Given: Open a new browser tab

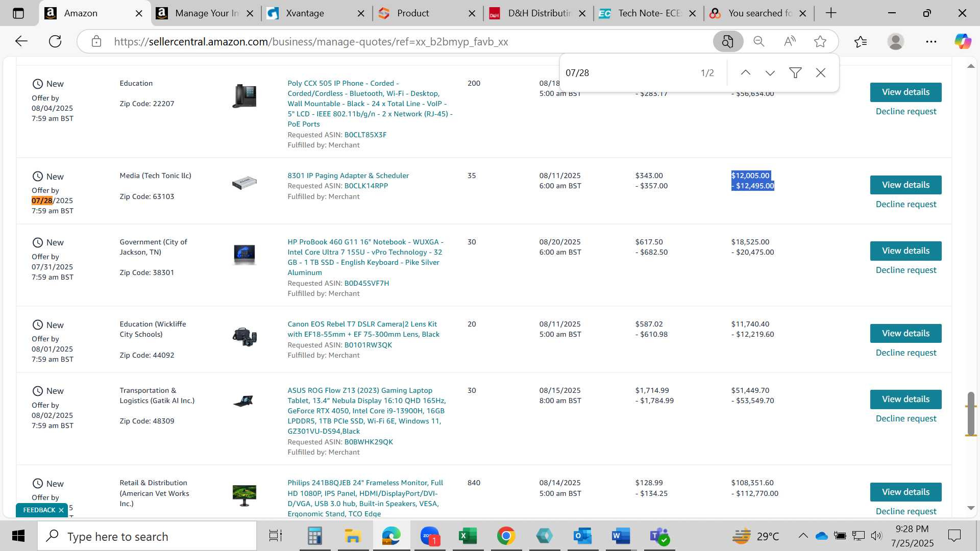Looking at the screenshot, I should pos(831,13).
